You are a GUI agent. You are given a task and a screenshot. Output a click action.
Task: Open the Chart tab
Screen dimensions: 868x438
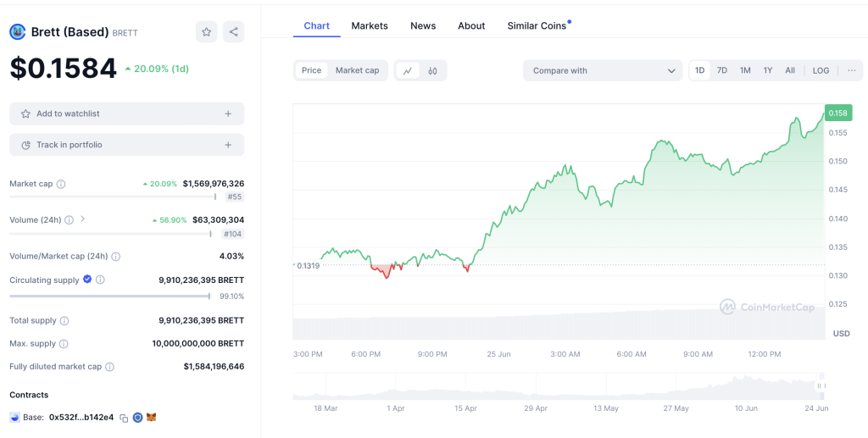point(317,26)
